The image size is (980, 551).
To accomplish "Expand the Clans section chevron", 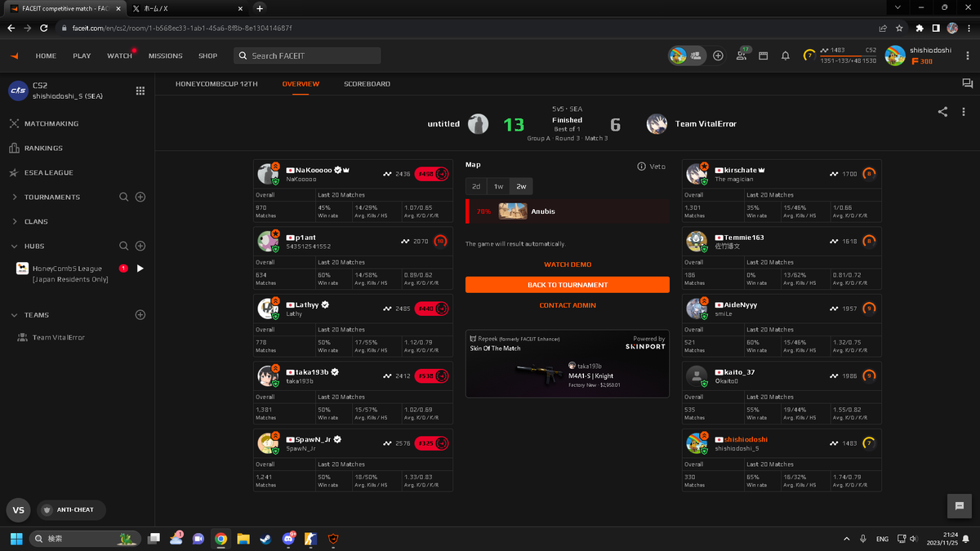I will pyautogui.click(x=15, y=221).
